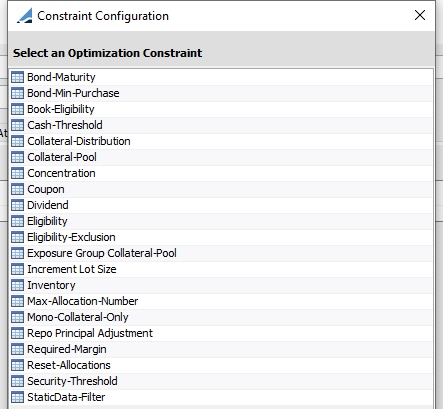Select Max-Allocation-Number constraint

(222, 301)
